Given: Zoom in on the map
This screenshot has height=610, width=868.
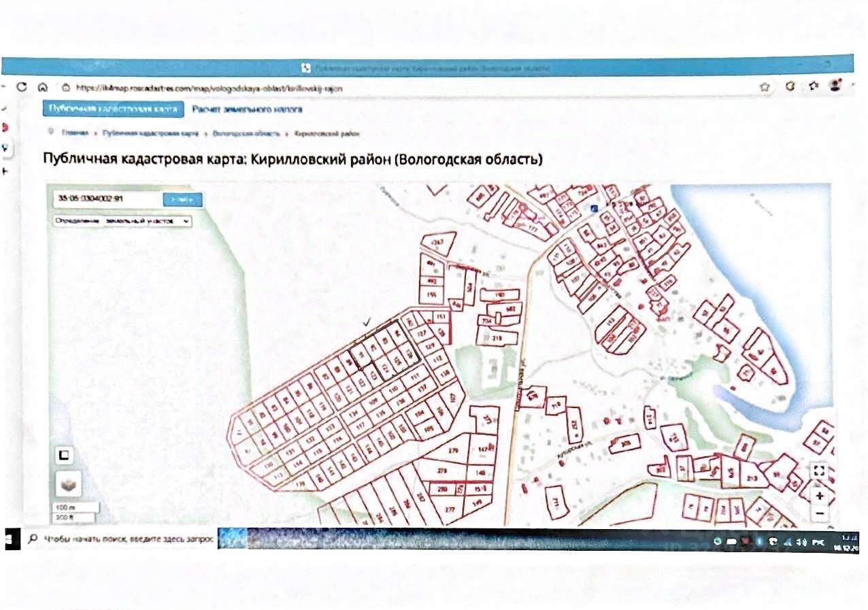Looking at the screenshot, I should pos(820,496).
